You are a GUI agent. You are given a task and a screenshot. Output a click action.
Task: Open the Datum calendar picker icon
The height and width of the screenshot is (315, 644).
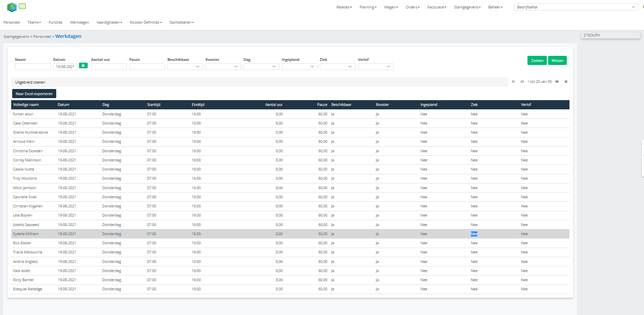[x=83, y=66]
